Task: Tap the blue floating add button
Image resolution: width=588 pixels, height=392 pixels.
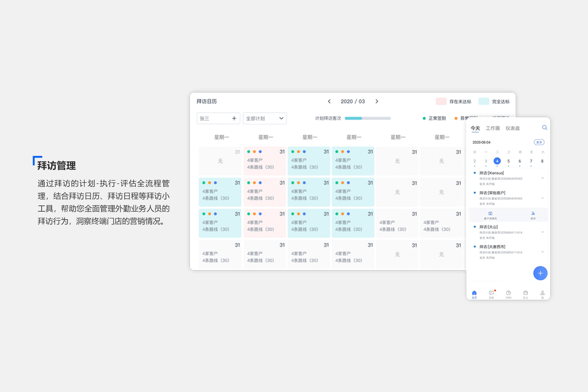Action: pyautogui.click(x=540, y=273)
